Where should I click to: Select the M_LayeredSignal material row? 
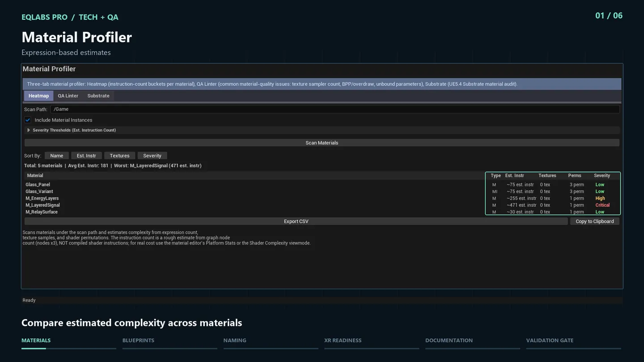coord(322,205)
